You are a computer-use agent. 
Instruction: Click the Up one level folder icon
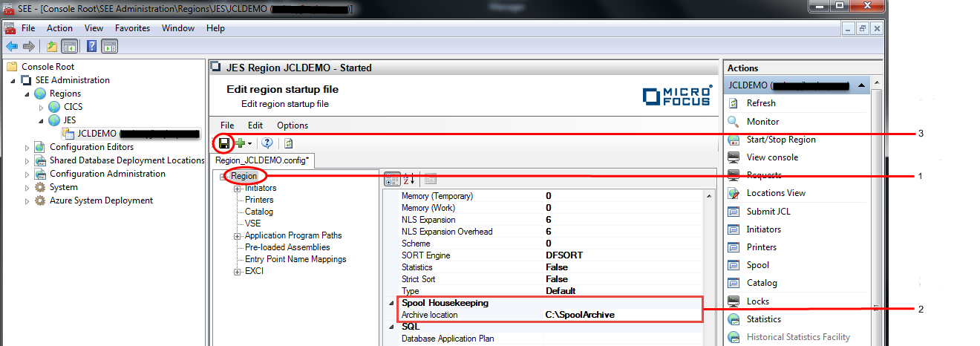[52, 46]
